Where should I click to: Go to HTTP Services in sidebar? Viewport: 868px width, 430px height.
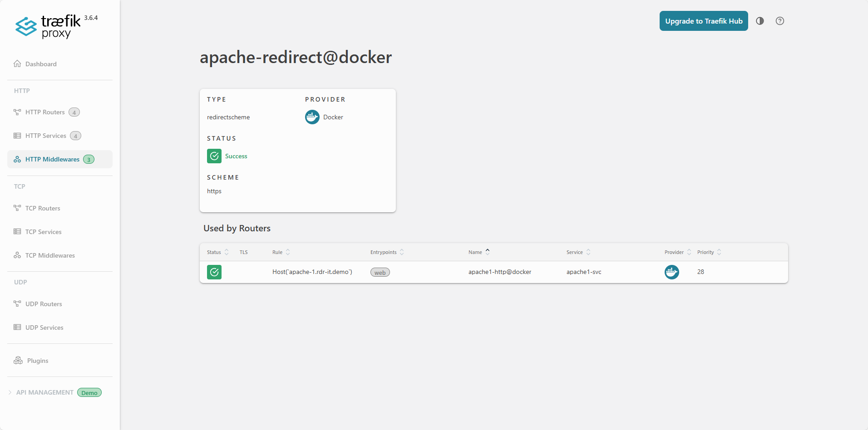pyautogui.click(x=45, y=136)
